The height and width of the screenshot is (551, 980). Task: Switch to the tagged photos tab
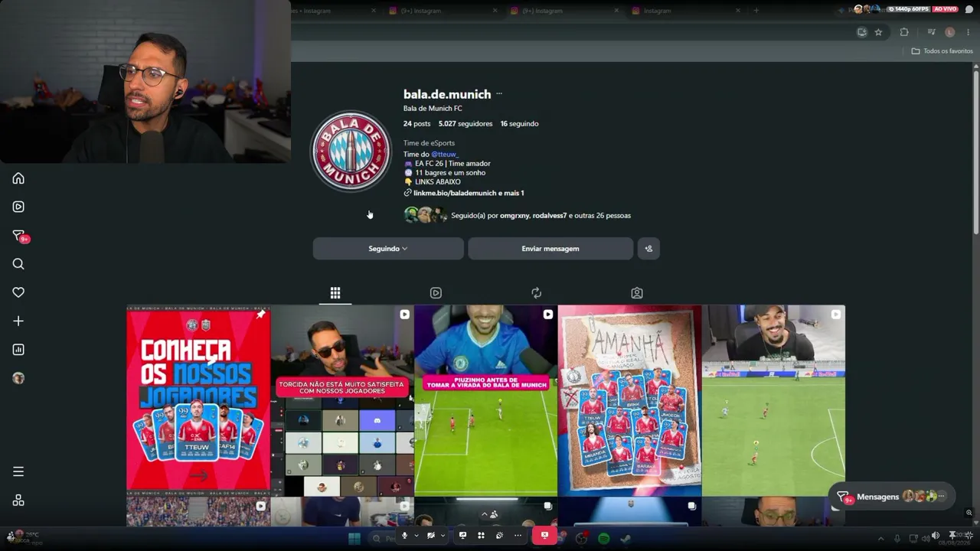click(x=637, y=293)
